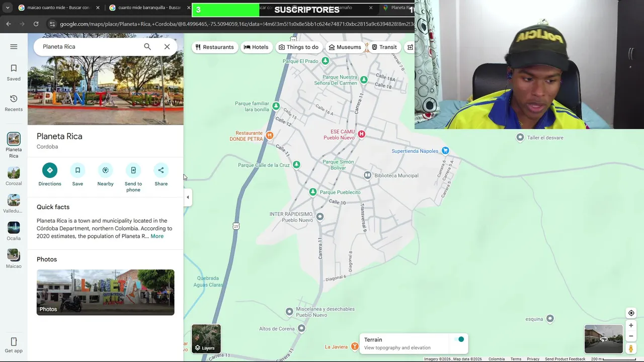This screenshot has width=644, height=362.
Task: Click the Colombia footer link
Action: click(497, 359)
